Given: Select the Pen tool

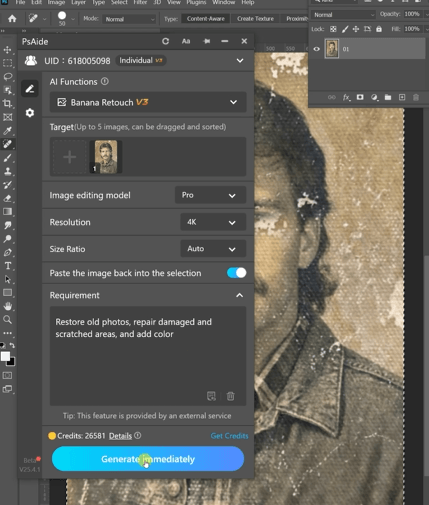Looking at the screenshot, I should 7,252.
